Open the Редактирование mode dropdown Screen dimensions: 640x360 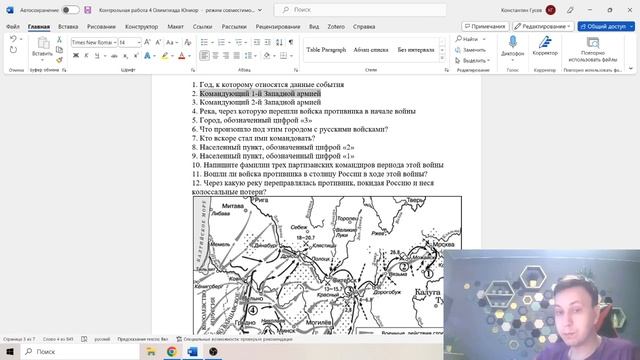(x=543, y=27)
